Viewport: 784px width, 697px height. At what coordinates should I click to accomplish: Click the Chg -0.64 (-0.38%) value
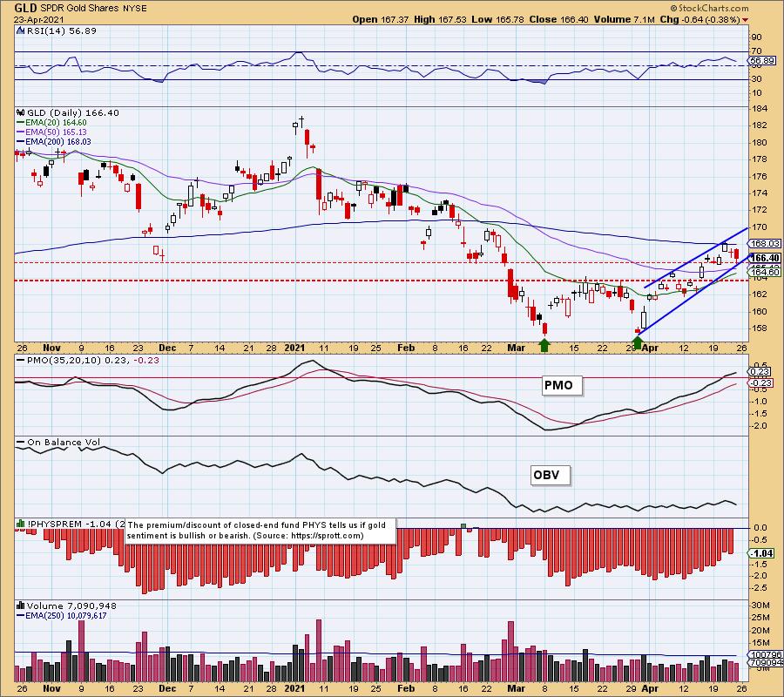(700, 19)
